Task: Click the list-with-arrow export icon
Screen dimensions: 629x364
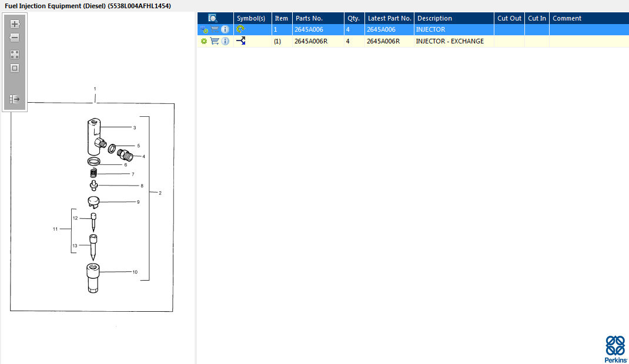Action: 15,99
